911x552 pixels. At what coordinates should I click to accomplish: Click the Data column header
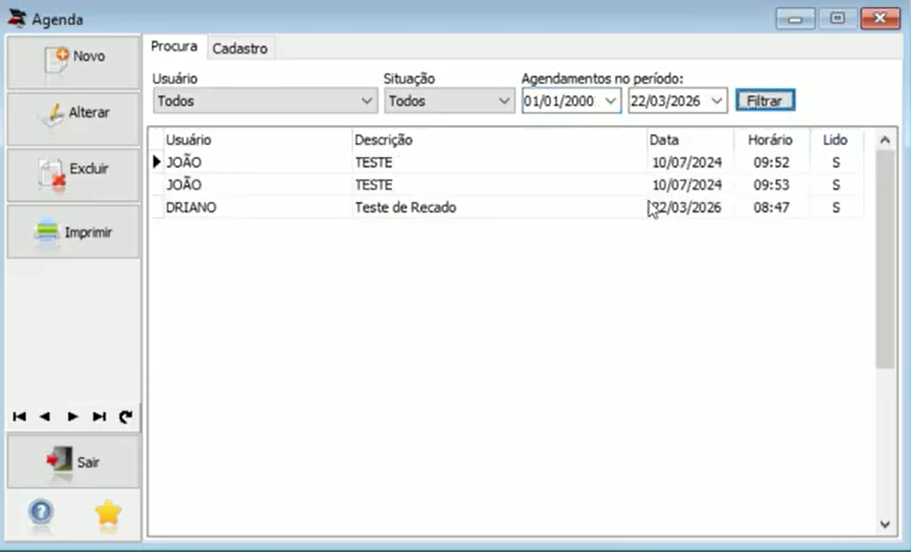tap(690, 139)
